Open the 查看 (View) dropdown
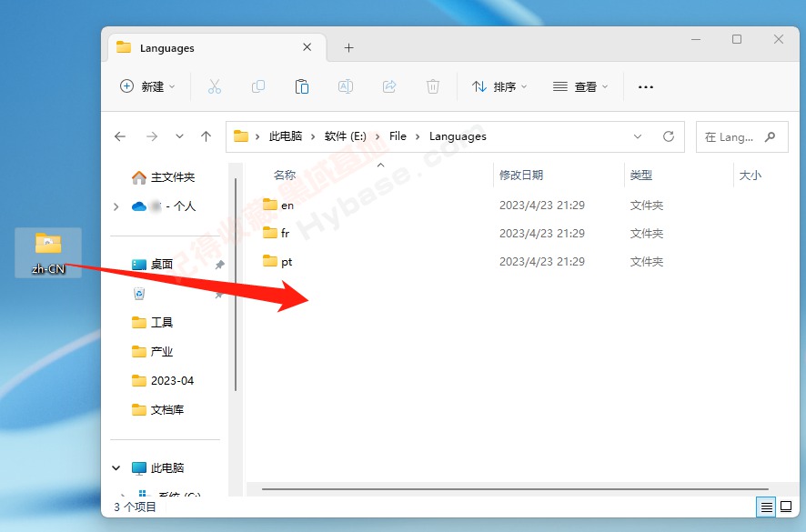806x532 pixels. tap(581, 87)
